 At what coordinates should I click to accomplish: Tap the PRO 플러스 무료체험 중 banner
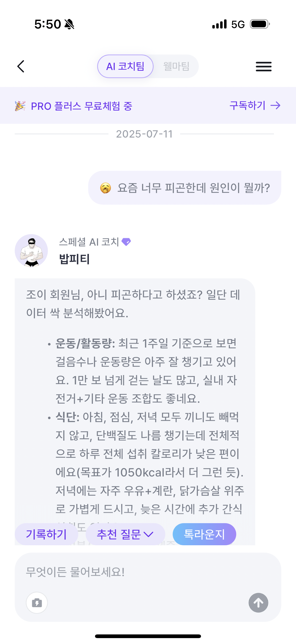pyautogui.click(x=81, y=106)
